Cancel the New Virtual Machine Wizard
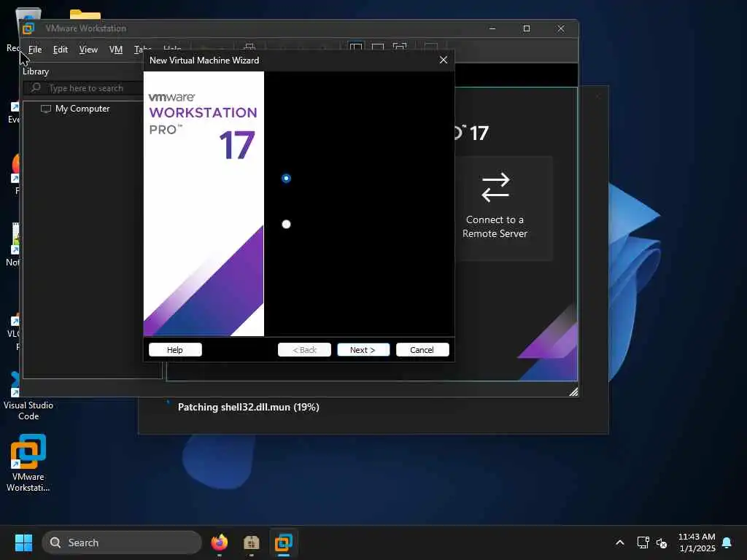 point(422,350)
